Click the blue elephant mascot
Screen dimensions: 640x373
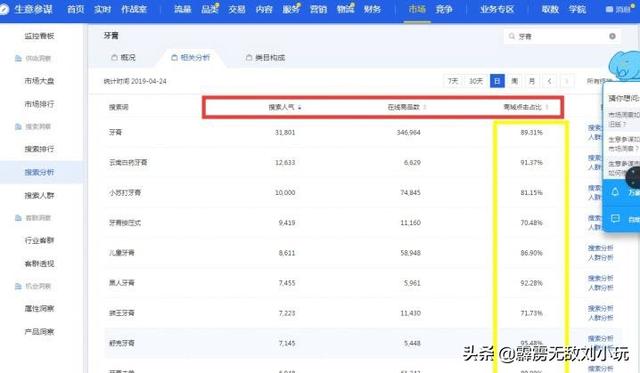pyautogui.click(x=624, y=65)
